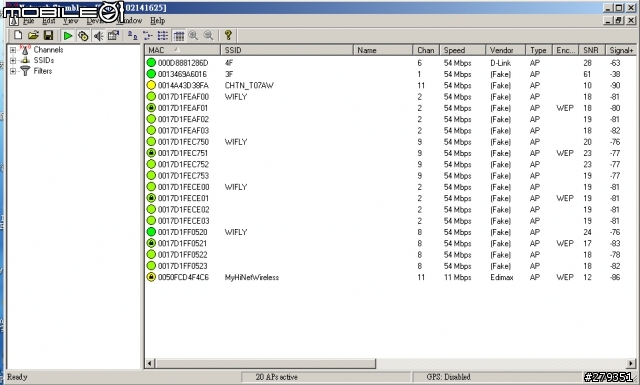Click padlock status icon of 0017D1FECE01
This screenshot has height=385, width=640.
(151, 198)
